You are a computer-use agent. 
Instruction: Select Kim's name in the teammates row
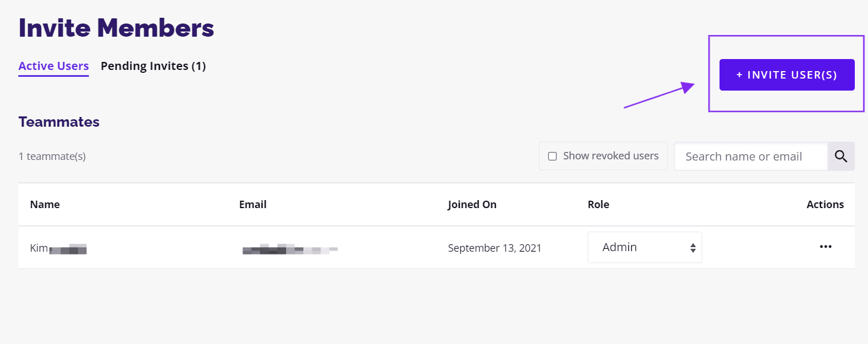[x=58, y=248]
